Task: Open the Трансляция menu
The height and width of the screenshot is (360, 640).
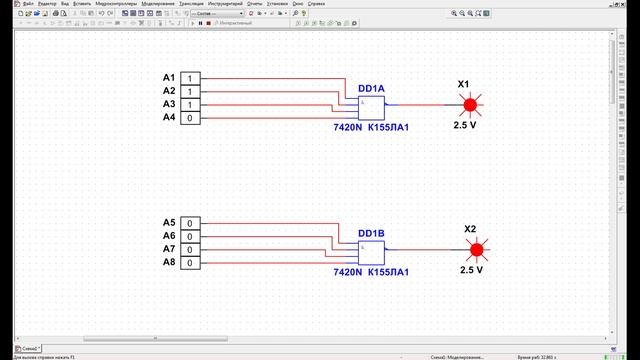Action: click(x=191, y=4)
